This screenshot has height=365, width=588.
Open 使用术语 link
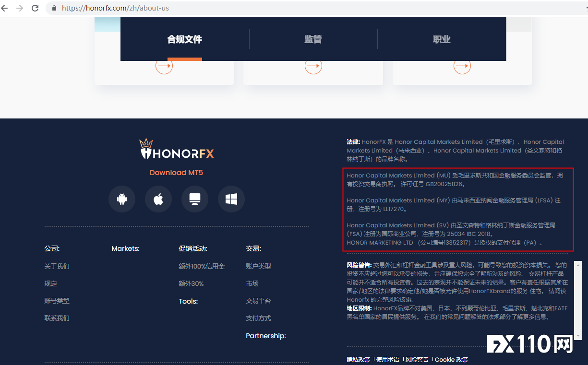click(x=388, y=359)
